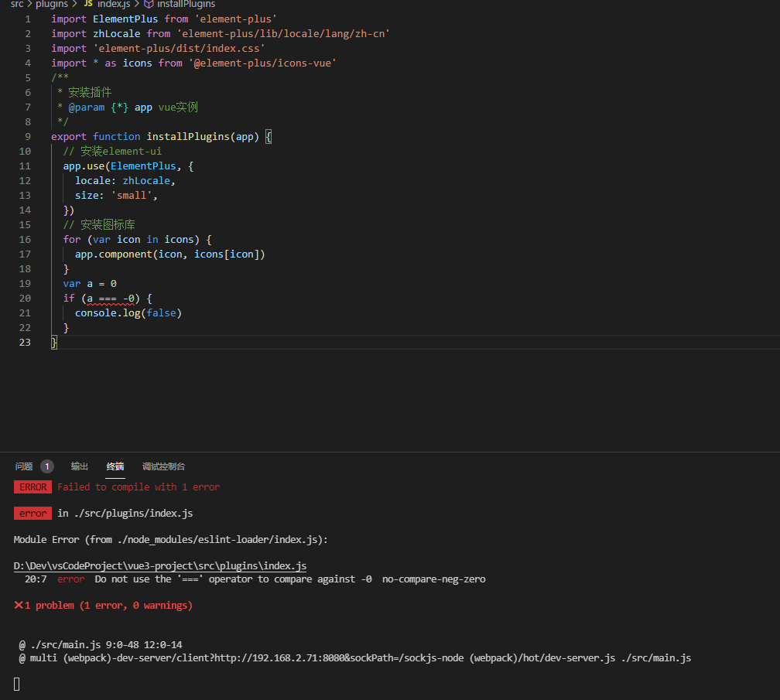
Task: Click the plugins breadcrumb segment
Action: coord(52,4)
